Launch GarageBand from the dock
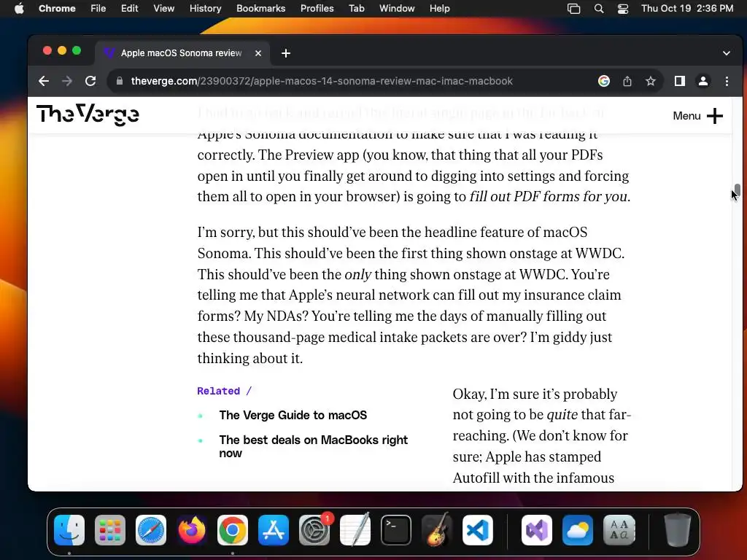 pos(437,530)
